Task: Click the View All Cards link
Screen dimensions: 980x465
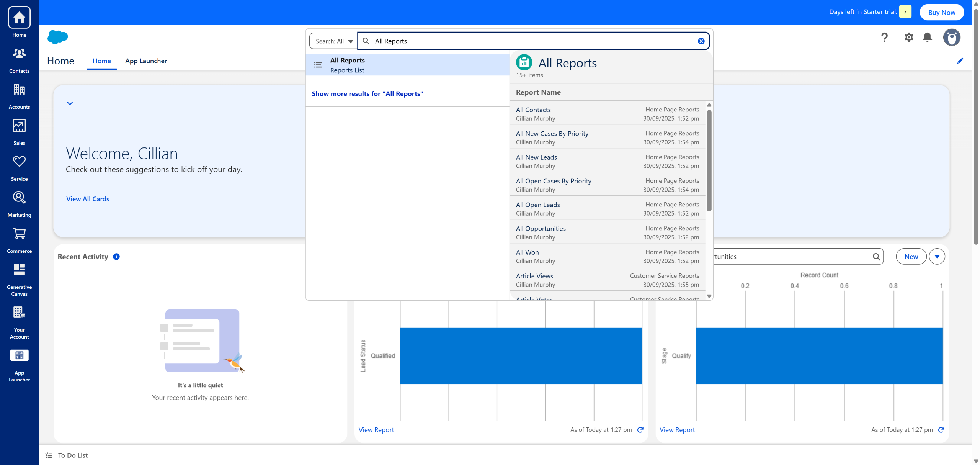Action: [88, 199]
